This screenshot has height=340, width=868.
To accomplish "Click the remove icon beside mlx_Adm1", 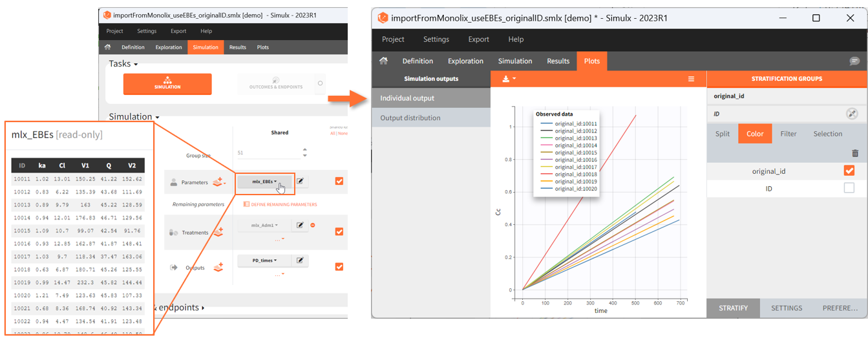I will (x=313, y=226).
